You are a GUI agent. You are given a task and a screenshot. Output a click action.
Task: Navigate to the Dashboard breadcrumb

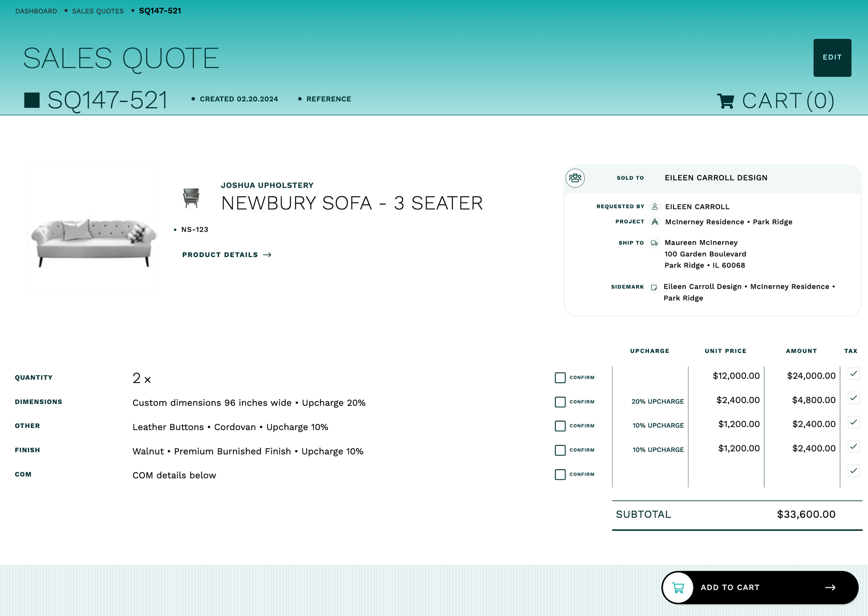pyautogui.click(x=36, y=11)
